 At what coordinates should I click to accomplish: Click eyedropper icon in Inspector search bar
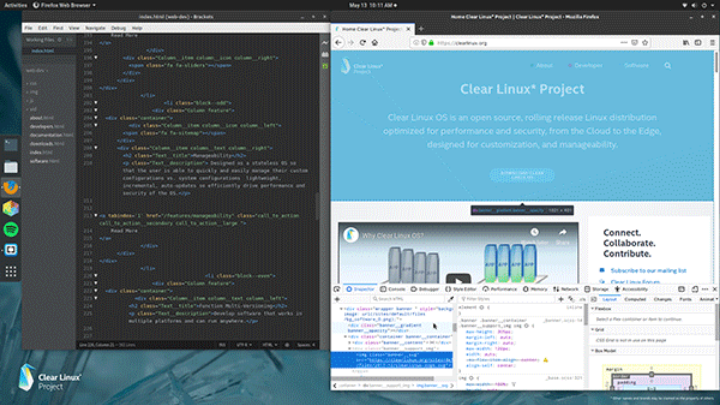pos(451,299)
